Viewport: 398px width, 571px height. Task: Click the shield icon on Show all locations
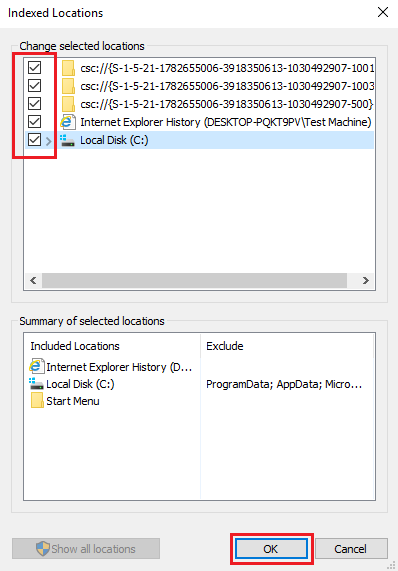[x=43, y=548]
